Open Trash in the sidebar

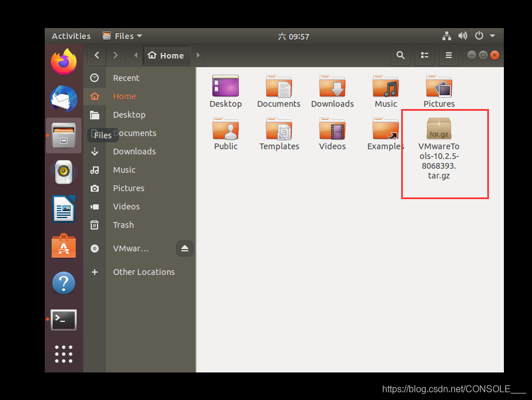click(140, 224)
